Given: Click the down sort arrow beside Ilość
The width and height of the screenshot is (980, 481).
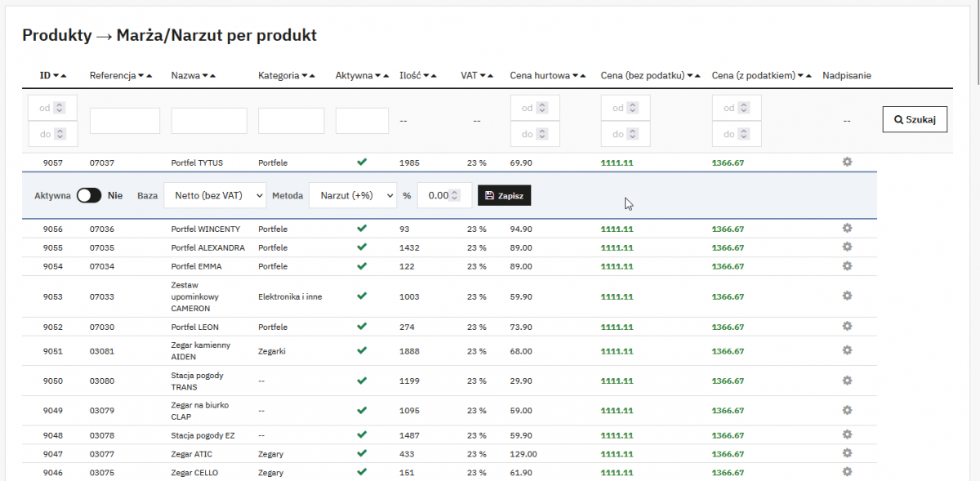Looking at the screenshot, I should [x=425, y=76].
